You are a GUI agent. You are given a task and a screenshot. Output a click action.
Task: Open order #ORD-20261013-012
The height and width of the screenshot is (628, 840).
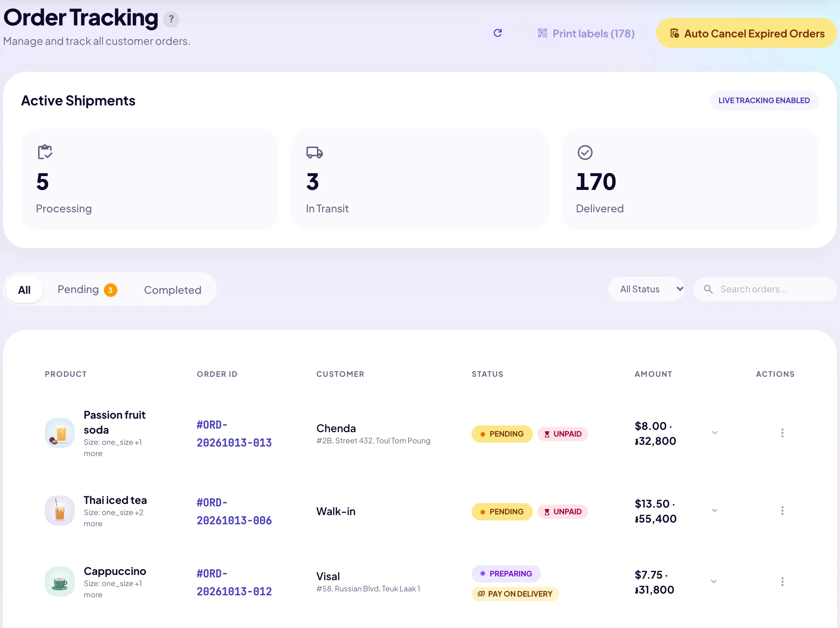[x=234, y=582]
